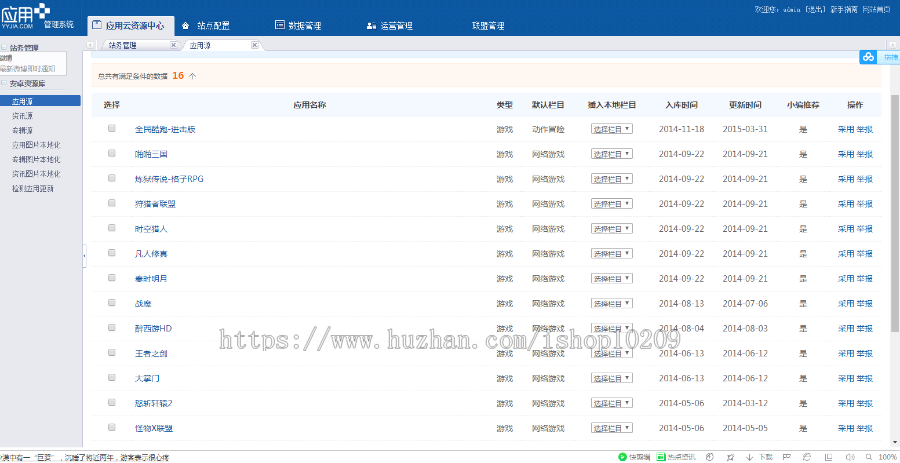Close the 应用源 tab with its X icon
The width and height of the screenshot is (900, 463).
pos(254,45)
